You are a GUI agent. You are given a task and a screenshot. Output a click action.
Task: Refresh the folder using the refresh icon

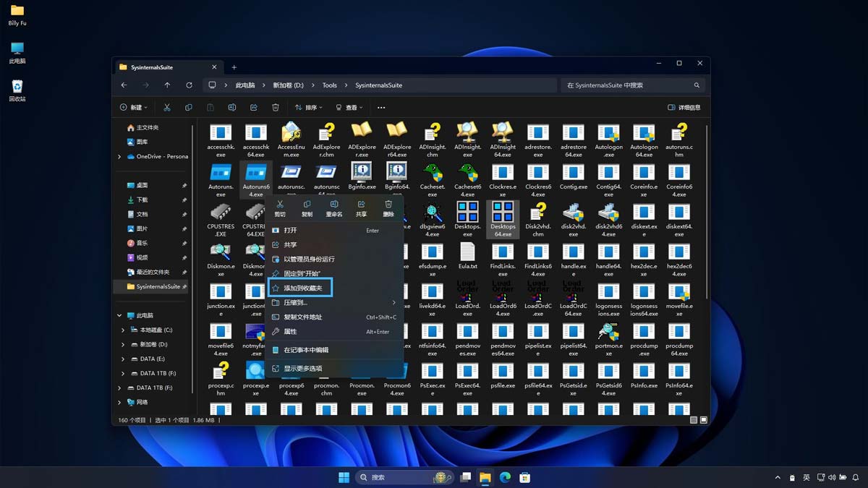[x=190, y=85]
